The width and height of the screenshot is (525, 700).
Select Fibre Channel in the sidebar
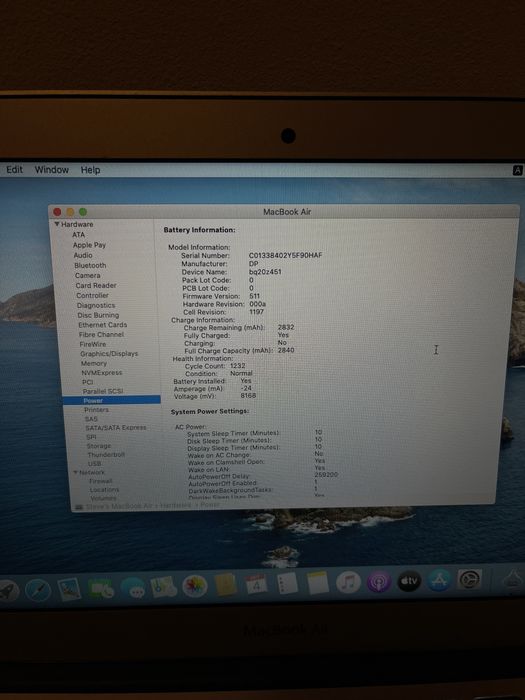(x=101, y=334)
